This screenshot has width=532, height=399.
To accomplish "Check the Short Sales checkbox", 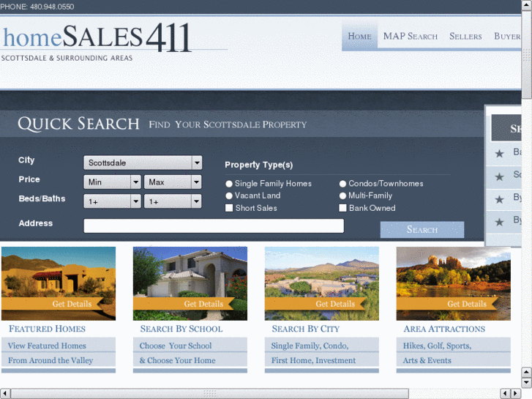I will pos(229,208).
